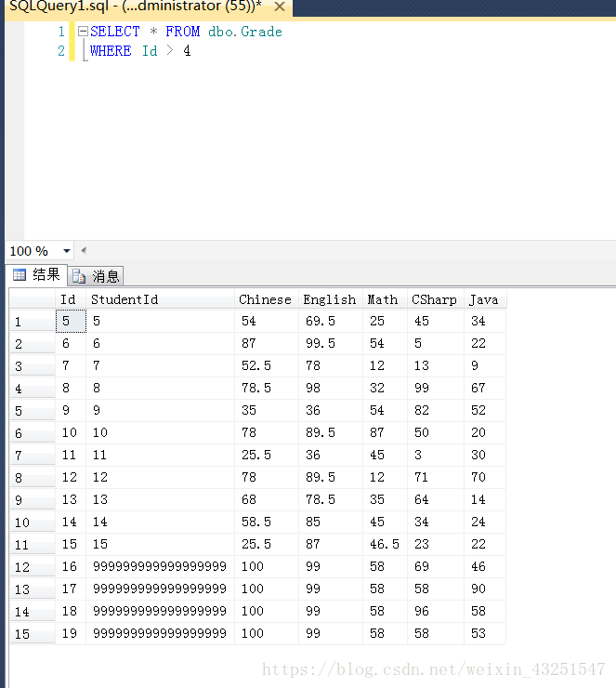Select the Id column header
The width and height of the screenshot is (616, 688).
pyautogui.click(x=71, y=299)
